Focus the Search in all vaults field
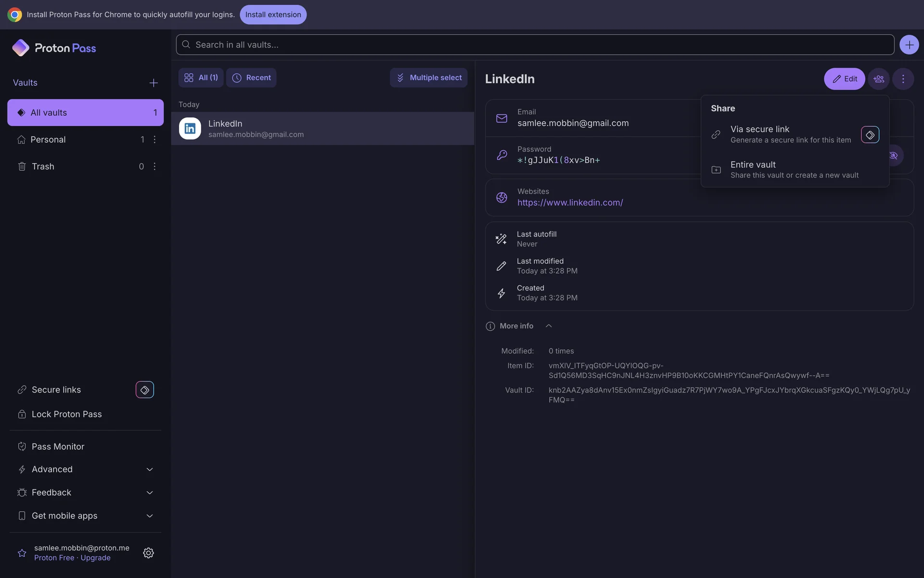The image size is (924, 578). [534, 45]
